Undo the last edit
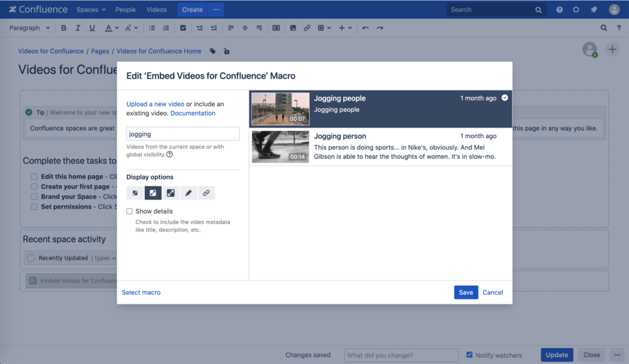 tap(365, 28)
